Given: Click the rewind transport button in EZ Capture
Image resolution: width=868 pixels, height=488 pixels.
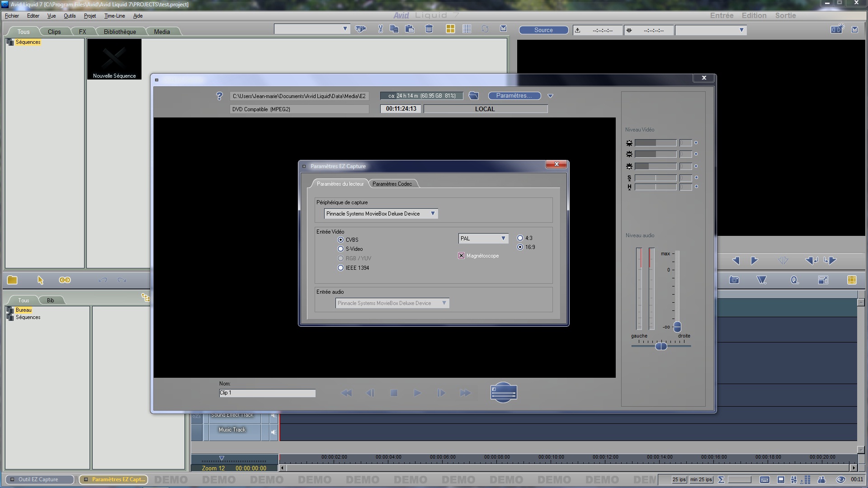Looking at the screenshot, I should click(x=346, y=393).
